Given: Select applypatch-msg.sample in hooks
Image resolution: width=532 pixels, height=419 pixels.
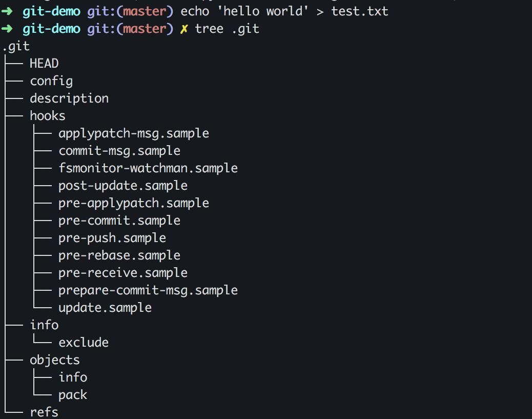Looking at the screenshot, I should [134, 133].
